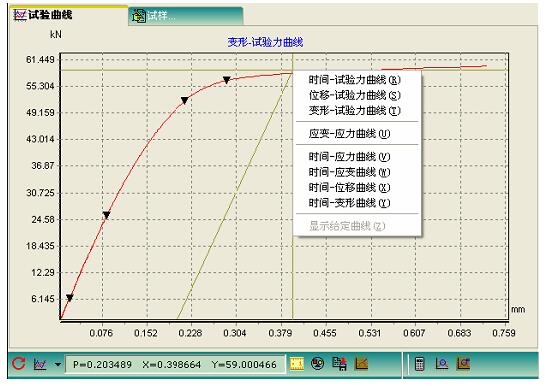Switch to the 试验曲线 tab
Viewport: 545px width, 386px height.
click(43, 15)
